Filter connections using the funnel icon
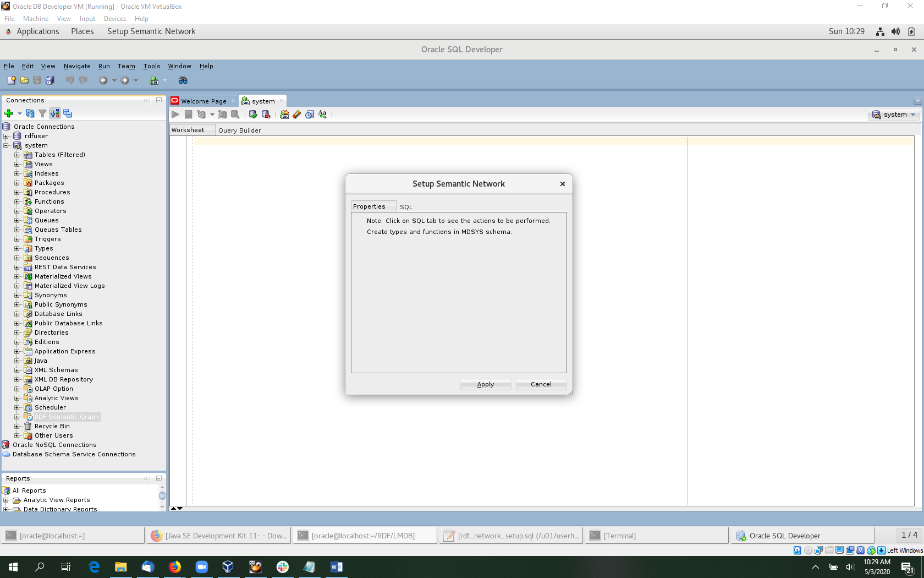The height and width of the screenshot is (578, 924). [42, 113]
